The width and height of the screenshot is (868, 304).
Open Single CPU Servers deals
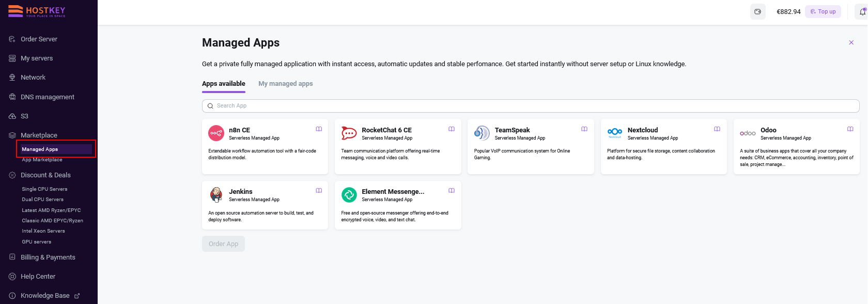point(44,189)
